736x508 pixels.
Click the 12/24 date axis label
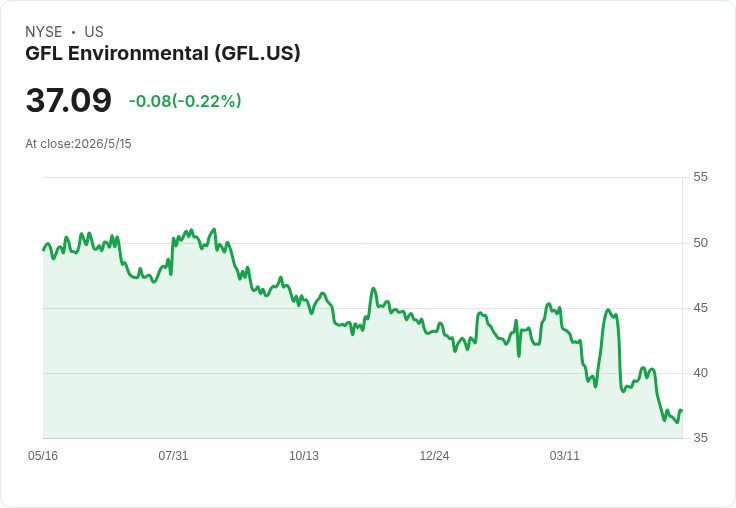tap(434, 455)
